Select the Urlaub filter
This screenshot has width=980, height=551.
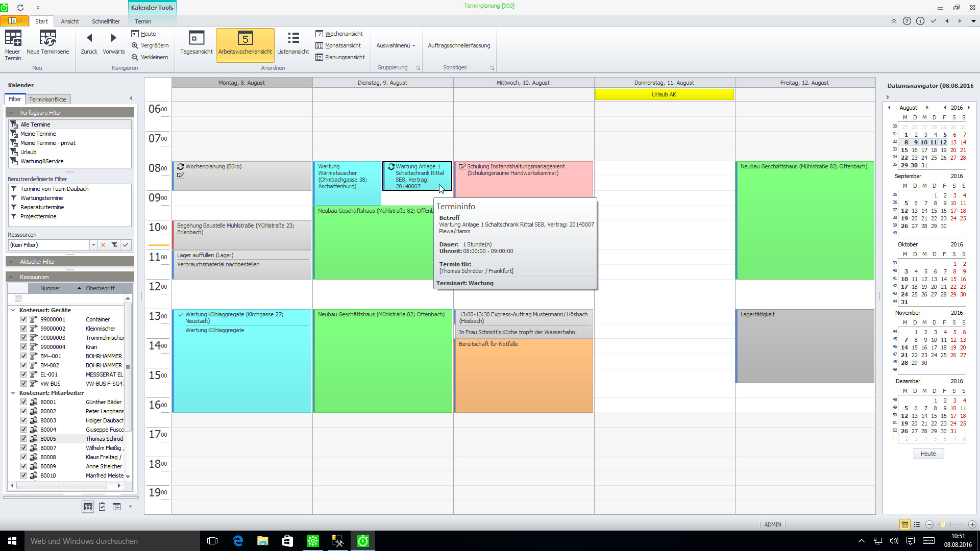[x=29, y=152]
